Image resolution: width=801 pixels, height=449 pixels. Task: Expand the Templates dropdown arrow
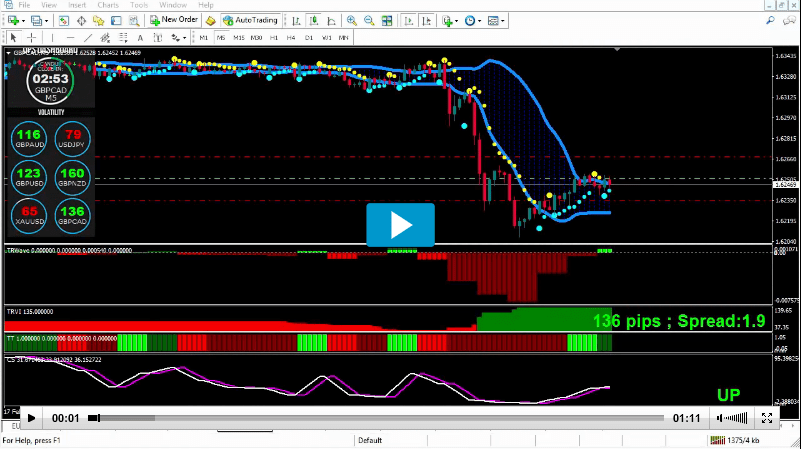503,21
